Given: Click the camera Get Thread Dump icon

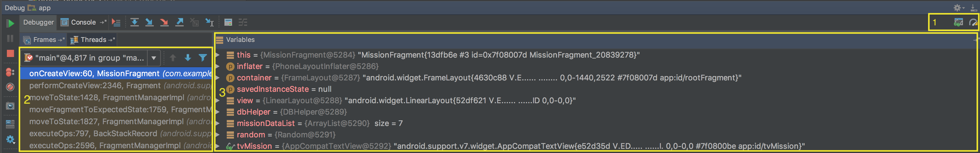Looking at the screenshot, I should pyautogui.click(x=10, y=106).
